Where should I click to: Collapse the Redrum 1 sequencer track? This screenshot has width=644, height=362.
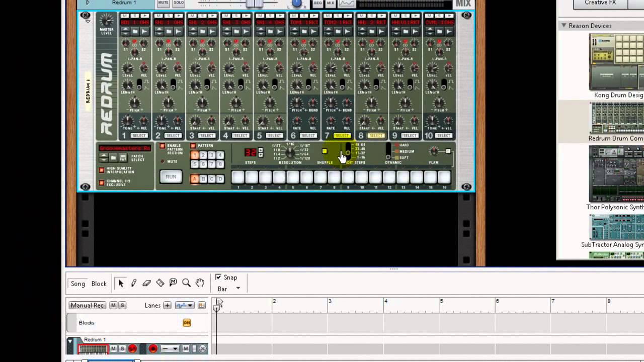pyautogui.click(x=70, y=340)
